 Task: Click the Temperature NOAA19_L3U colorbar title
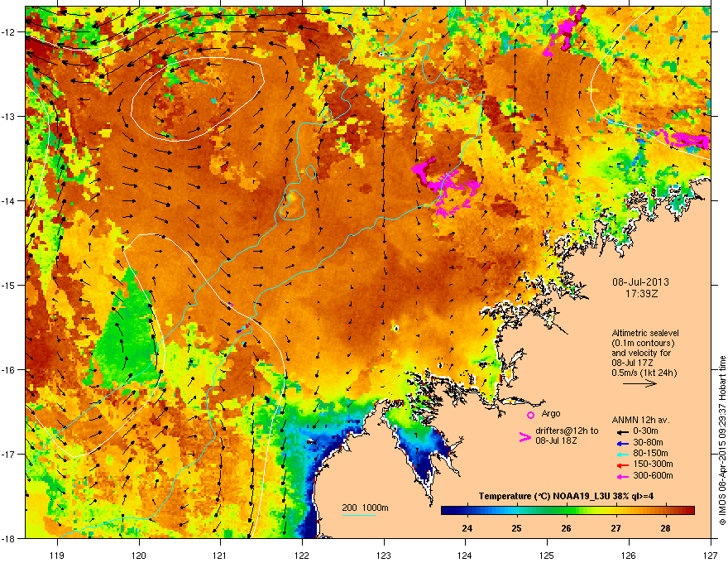point(567,496)
